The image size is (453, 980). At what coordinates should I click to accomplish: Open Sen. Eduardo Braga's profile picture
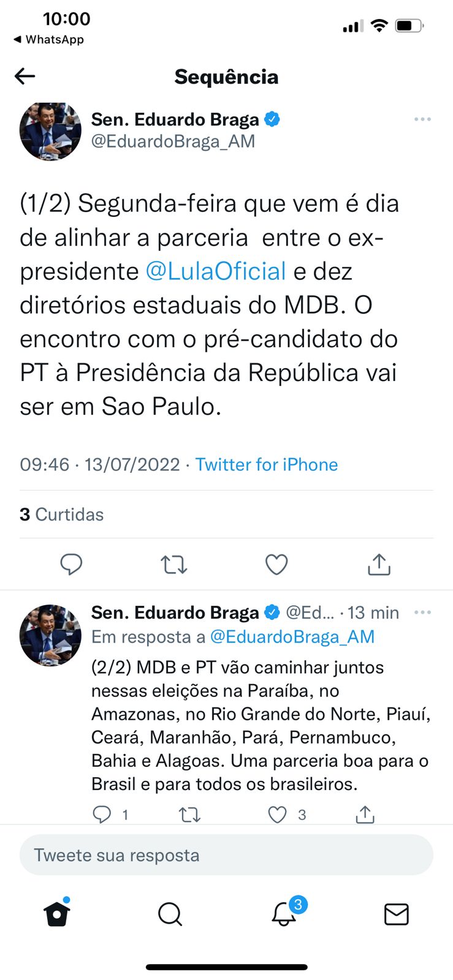50,131
